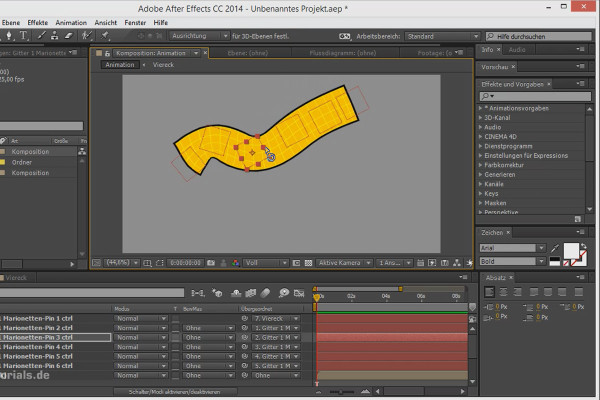The height and width of the screenshot is (400, 600).
Task: Open the Hilfe menu
Action: [x=161, y=23]
